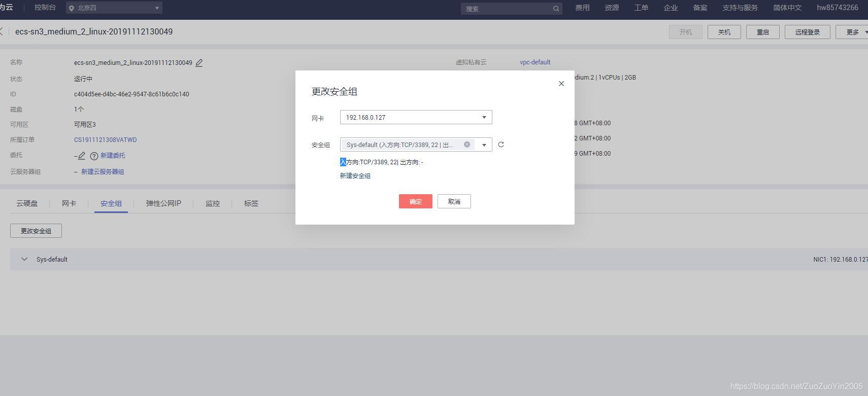Click the location pin icon in region selector
Viewport: 868px width, 396px height.
72,9
